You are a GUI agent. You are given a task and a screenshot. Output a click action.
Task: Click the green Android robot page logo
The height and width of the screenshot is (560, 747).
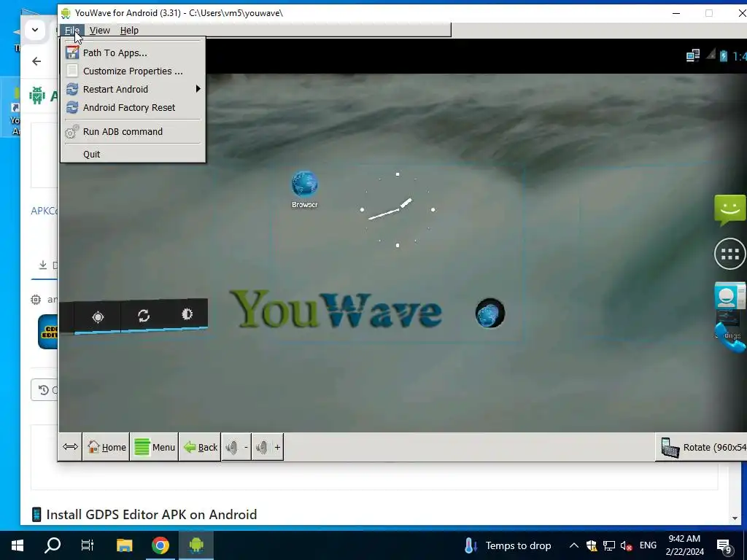(x=37, y=96)
